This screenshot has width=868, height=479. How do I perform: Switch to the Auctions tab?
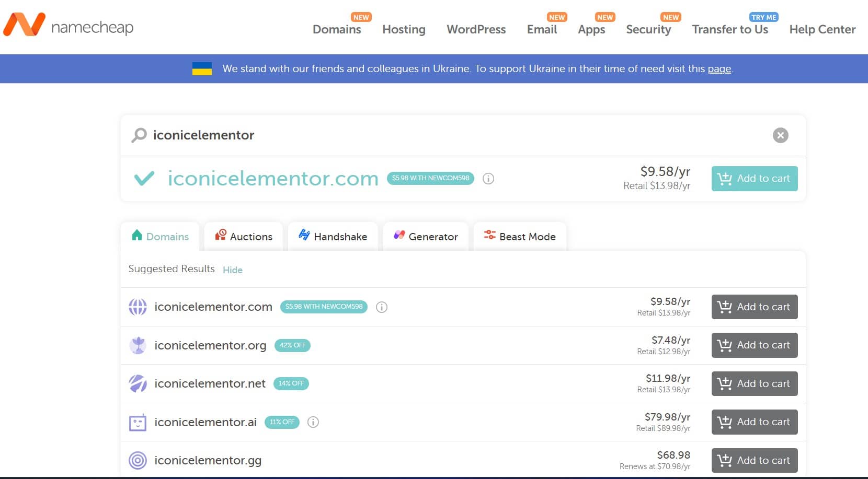pos(244,237)
